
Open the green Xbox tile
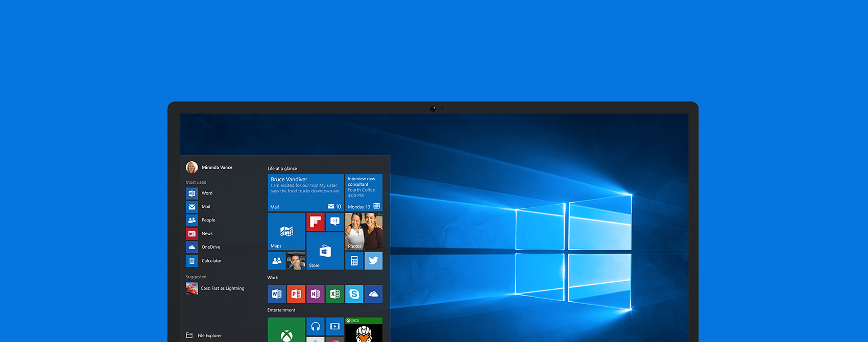286,330
